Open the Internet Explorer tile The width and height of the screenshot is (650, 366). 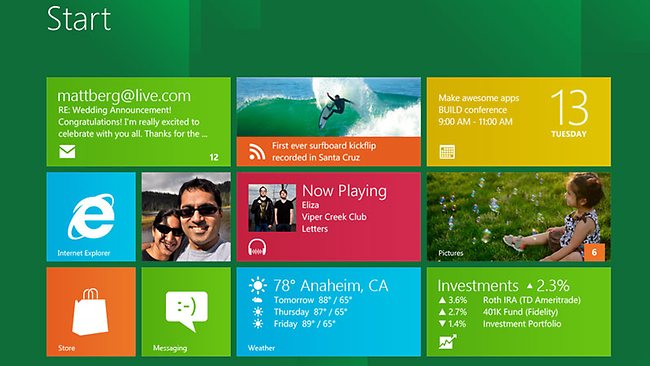click(91, 217)
